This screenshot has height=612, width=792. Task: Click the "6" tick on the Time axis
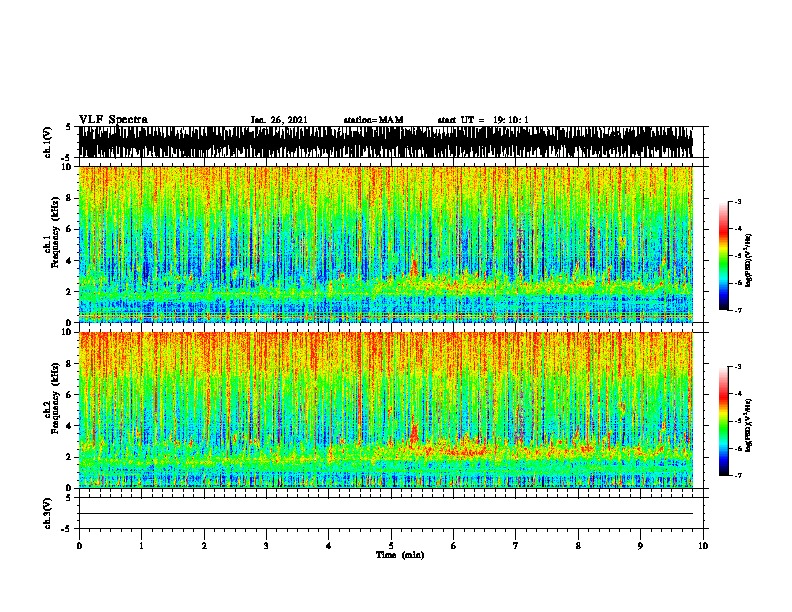(454, 546)
